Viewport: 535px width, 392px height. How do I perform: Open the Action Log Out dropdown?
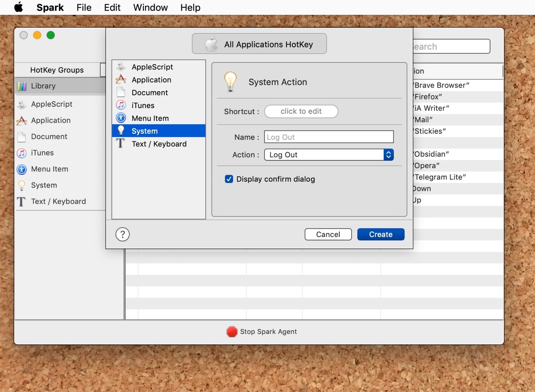324,155
